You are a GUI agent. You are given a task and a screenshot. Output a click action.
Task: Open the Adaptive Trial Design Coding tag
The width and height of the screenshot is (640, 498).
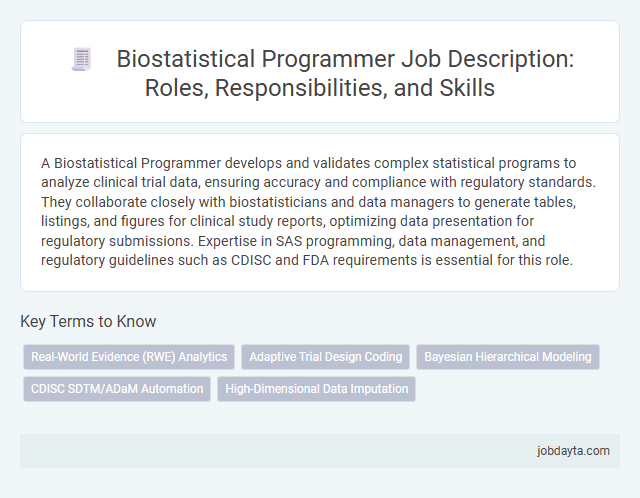[325, 357]
